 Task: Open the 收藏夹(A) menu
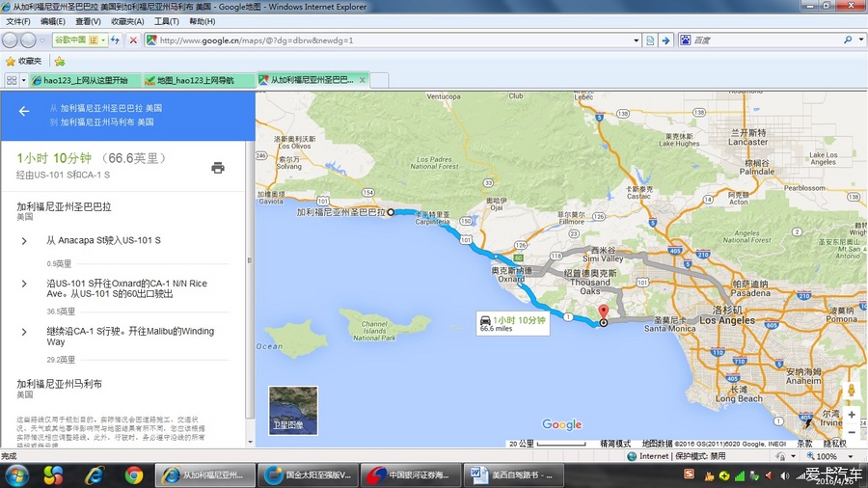[127, 21]
